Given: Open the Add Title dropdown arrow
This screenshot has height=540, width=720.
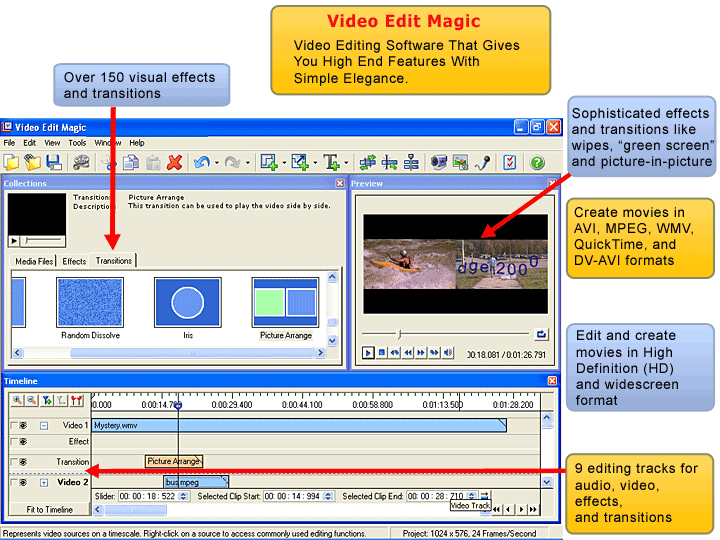Looking at the screenshot, I should pos(346,162).
